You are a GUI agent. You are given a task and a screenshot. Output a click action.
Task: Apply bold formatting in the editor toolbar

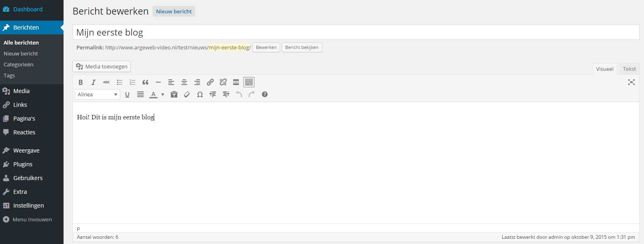[81, 82]
